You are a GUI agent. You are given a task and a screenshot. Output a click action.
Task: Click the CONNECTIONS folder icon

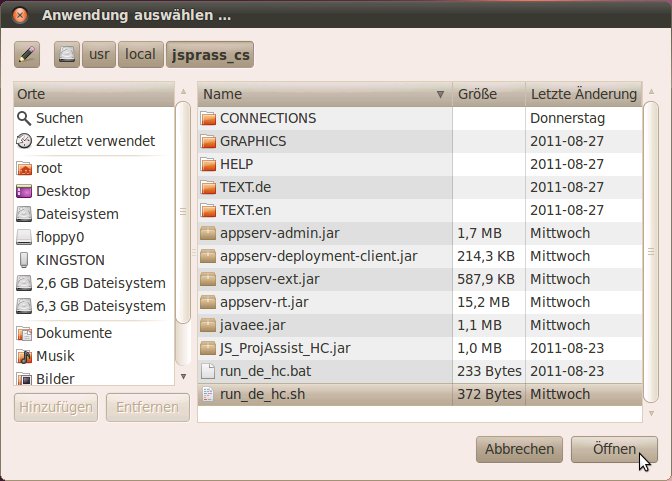(x=208, y=118)
